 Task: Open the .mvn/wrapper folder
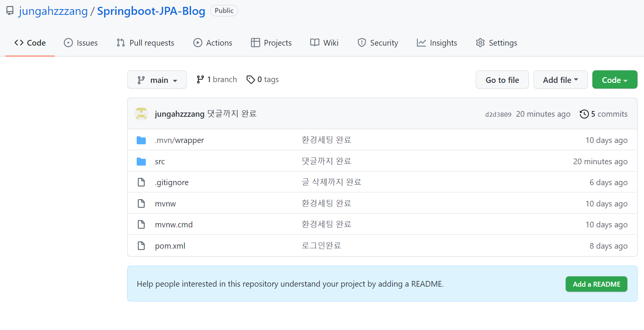coord(179,140)
